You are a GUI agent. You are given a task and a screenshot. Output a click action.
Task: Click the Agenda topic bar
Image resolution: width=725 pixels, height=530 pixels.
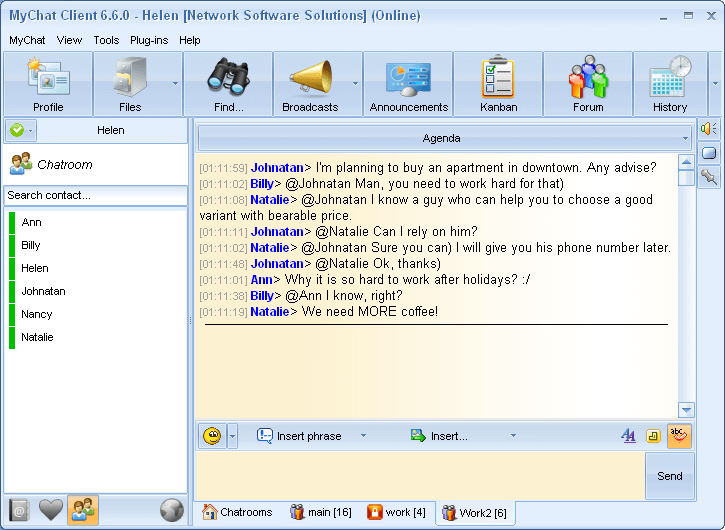(445, 138)
